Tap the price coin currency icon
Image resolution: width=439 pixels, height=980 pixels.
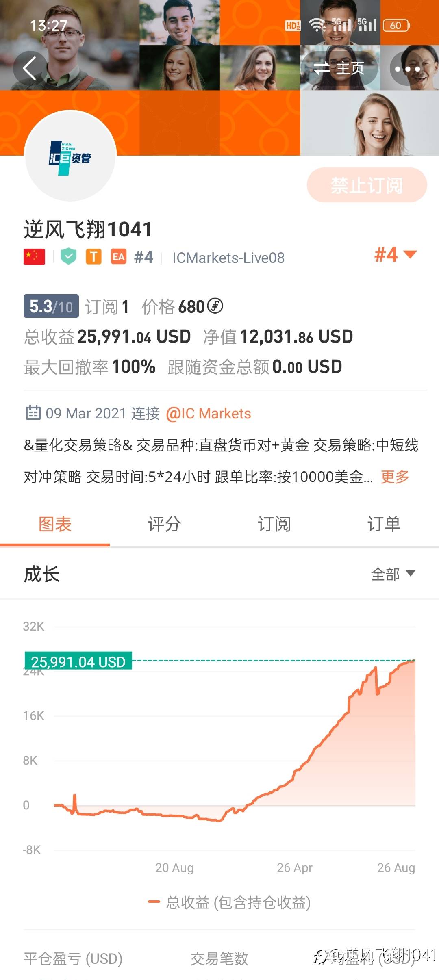pos(215,306)
